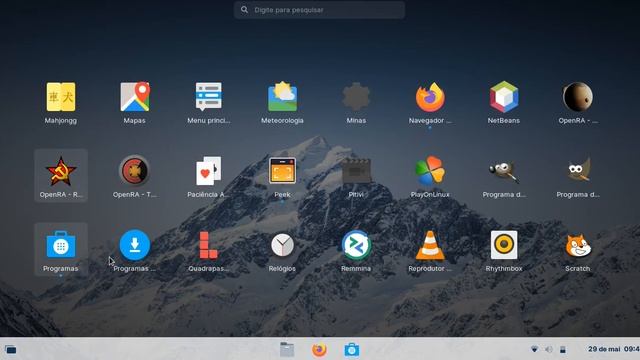Launch the Minas game

click(x=356, y=97)
